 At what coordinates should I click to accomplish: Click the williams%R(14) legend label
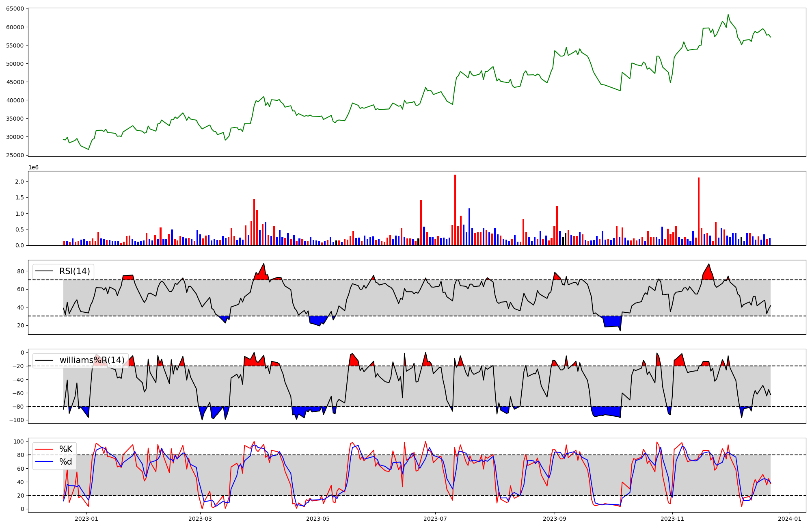(92, 360)
